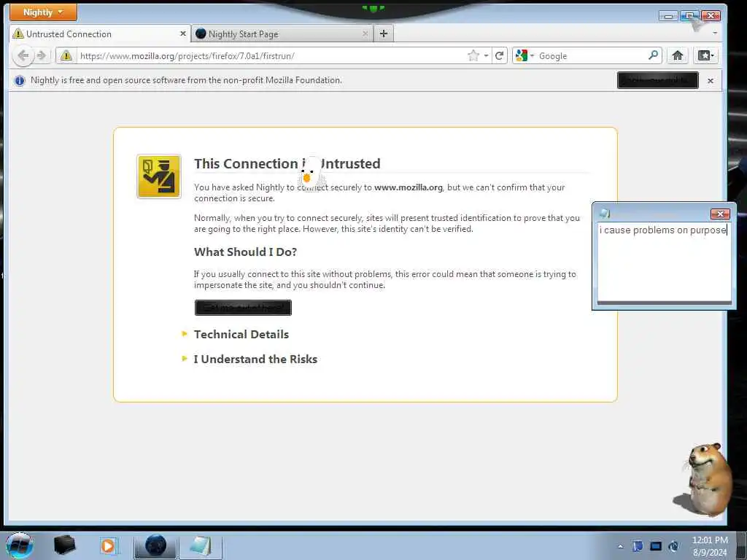747x560 pixels.
Task: Expand the Technical Details section
Action: click(x=241, y=334)
